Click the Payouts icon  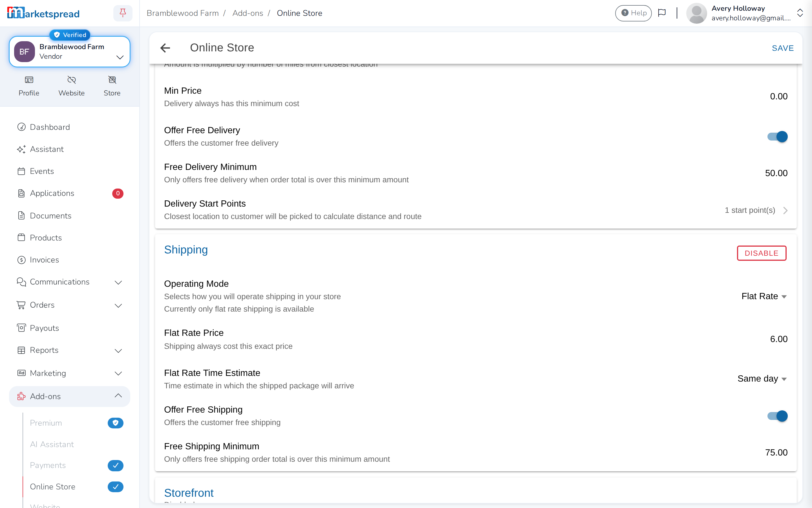pos(21,328)
